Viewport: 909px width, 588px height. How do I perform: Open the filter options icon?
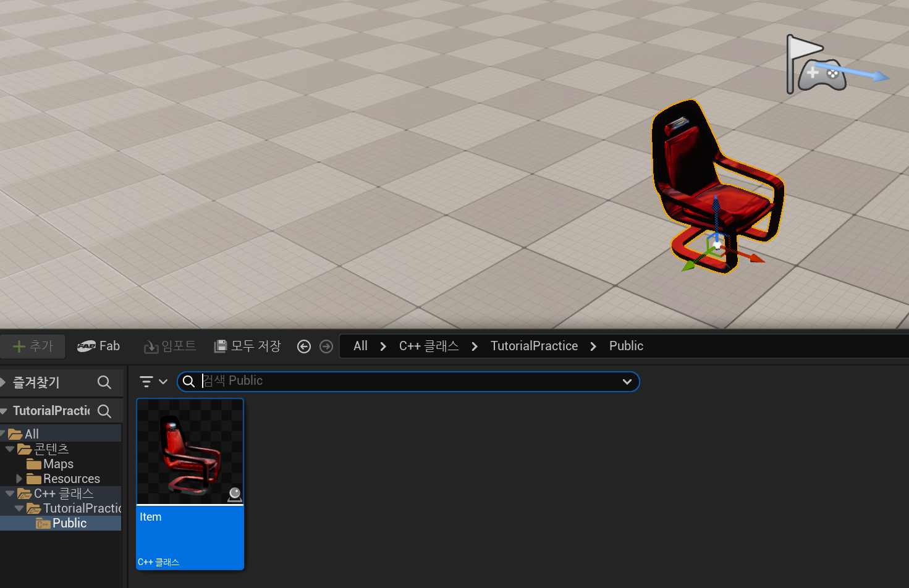[146, 382]
